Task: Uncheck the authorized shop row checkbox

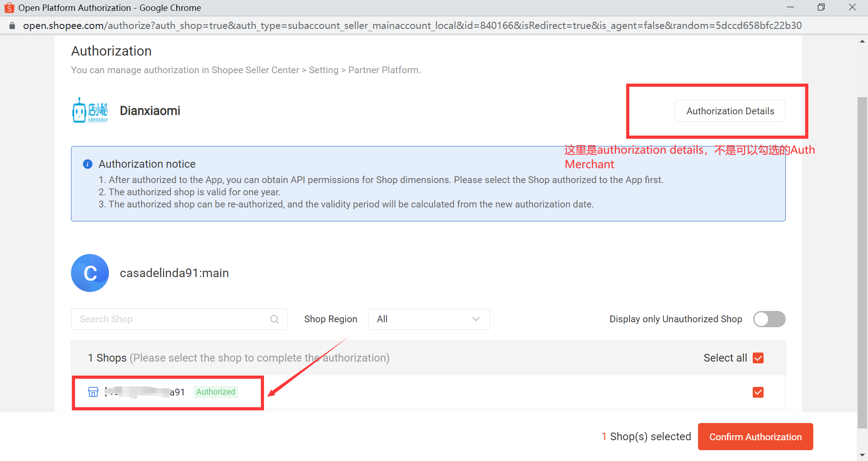Action: 758,392
